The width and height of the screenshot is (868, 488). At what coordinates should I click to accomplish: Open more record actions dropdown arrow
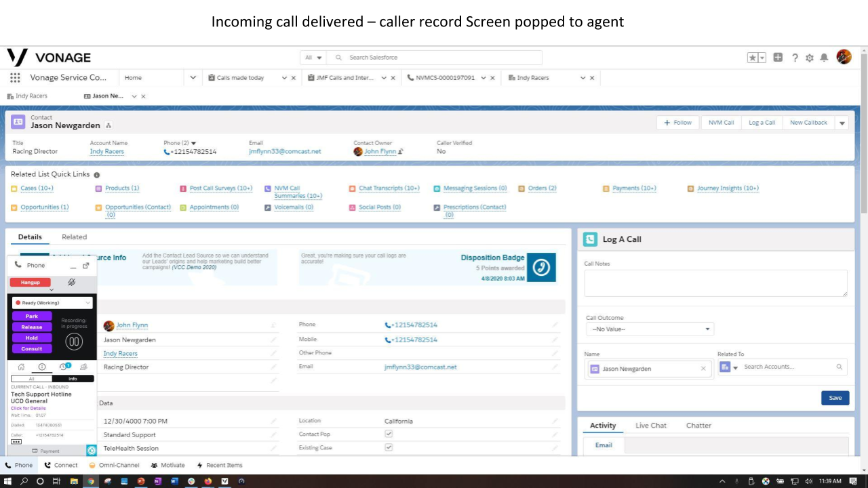tap(842, 123)
